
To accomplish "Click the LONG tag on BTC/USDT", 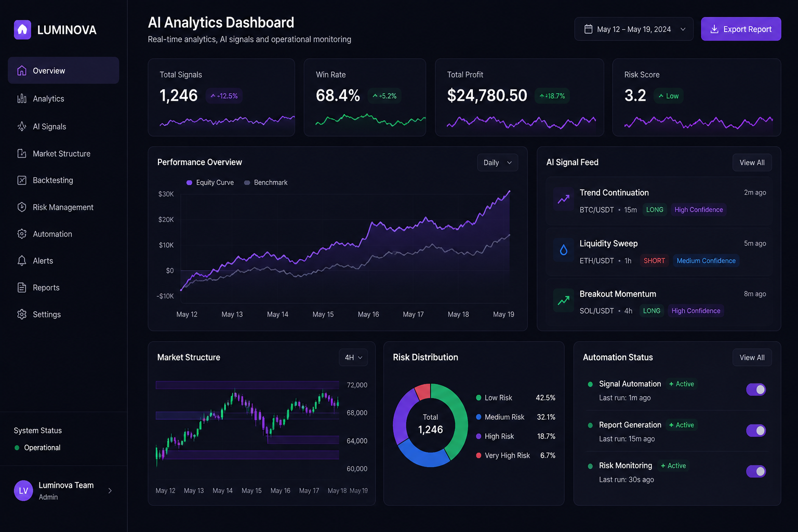I will (x=655, y=210).
